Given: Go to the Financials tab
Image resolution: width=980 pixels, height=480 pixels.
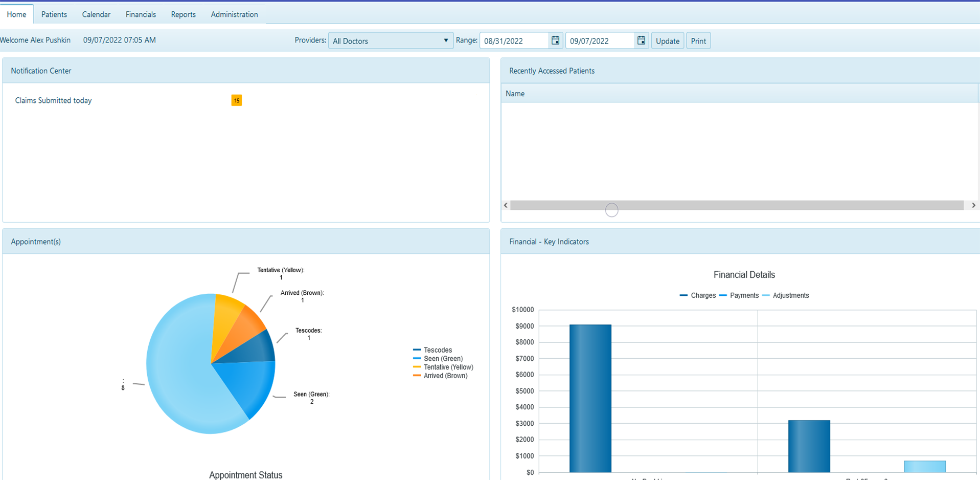Looking at the screenshot, I should tap(141, 14).
